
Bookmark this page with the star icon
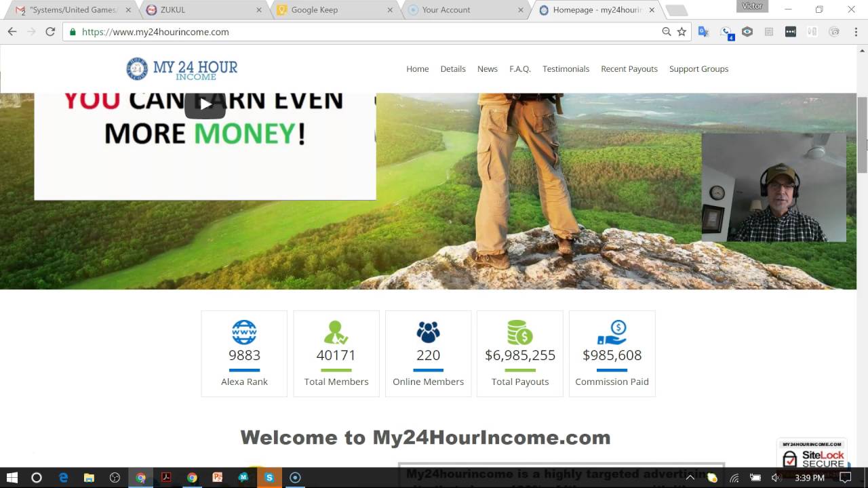682,32
